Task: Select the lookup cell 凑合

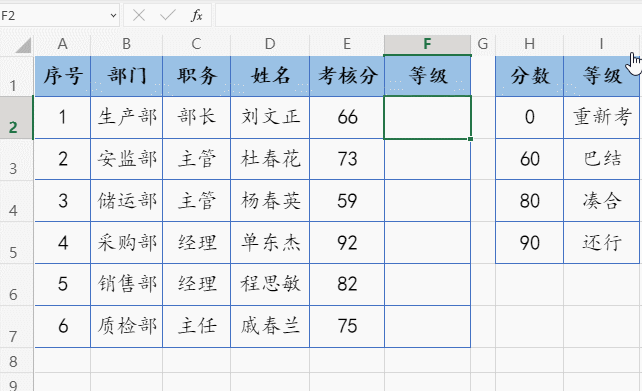Action: tap(601, 201)
